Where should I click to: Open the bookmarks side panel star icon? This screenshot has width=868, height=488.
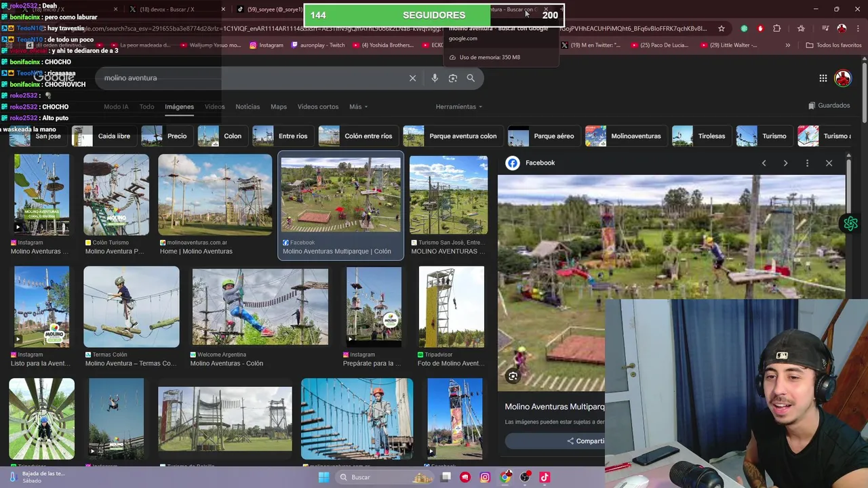[x=801, y=28]
